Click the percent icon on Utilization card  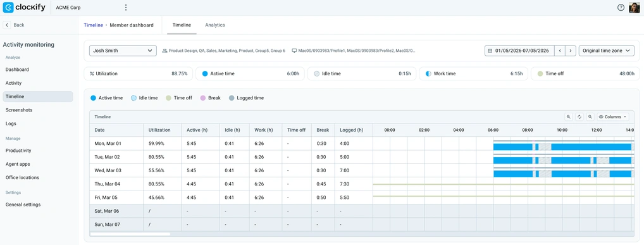[92, 73]
